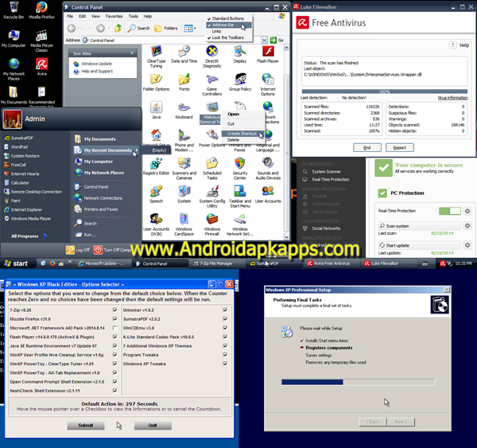This screenshot has width=477, height=448.
Task: Open Game Controllers icon
Action: 212,84
